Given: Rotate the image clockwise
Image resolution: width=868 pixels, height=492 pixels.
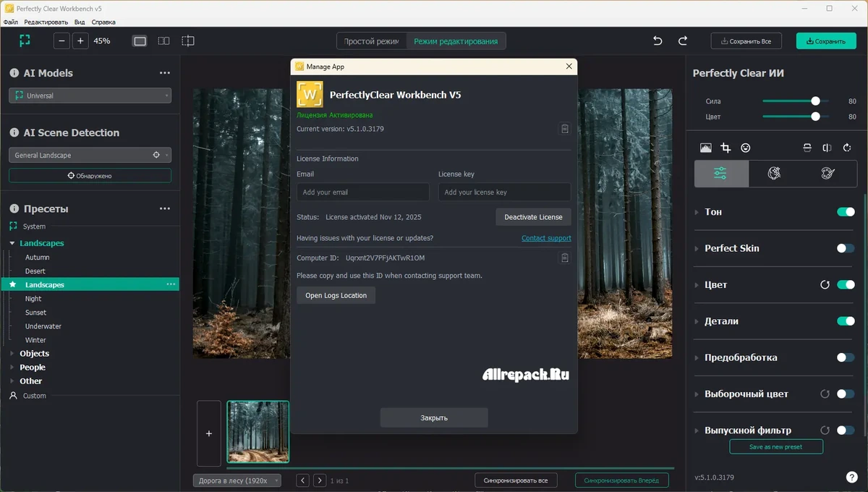Looking at the screenshot, I should tap(847, 148).
